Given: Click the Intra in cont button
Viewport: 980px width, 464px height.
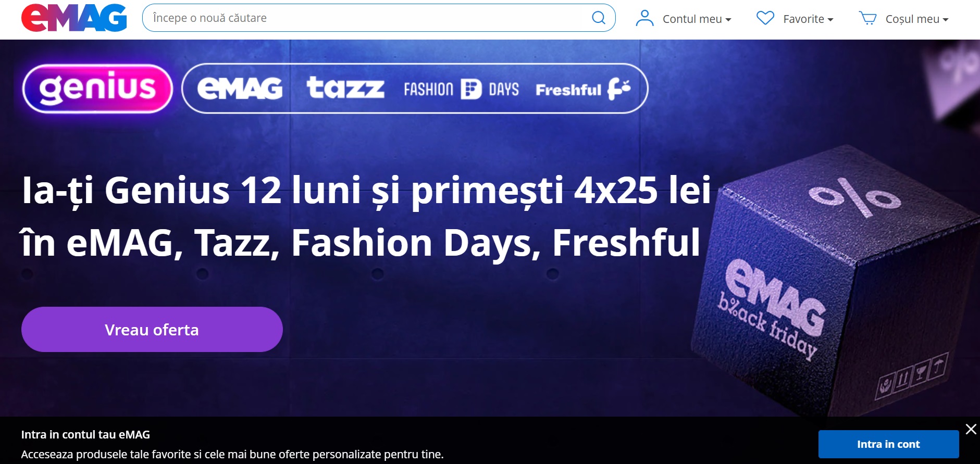Looking at the screenshot, I should 888,444.
